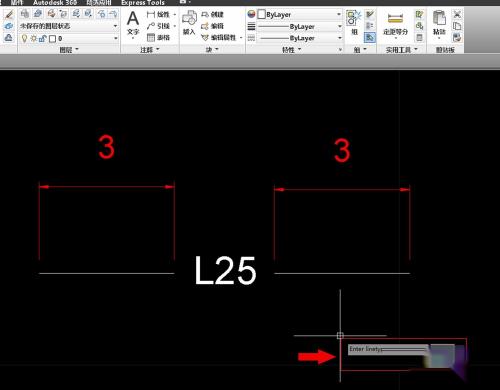Click the Enter linetype command input field

click(x=388, y=349)
